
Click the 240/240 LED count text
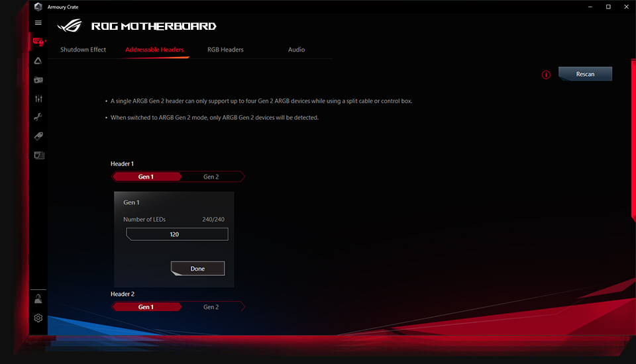[213, 219]
